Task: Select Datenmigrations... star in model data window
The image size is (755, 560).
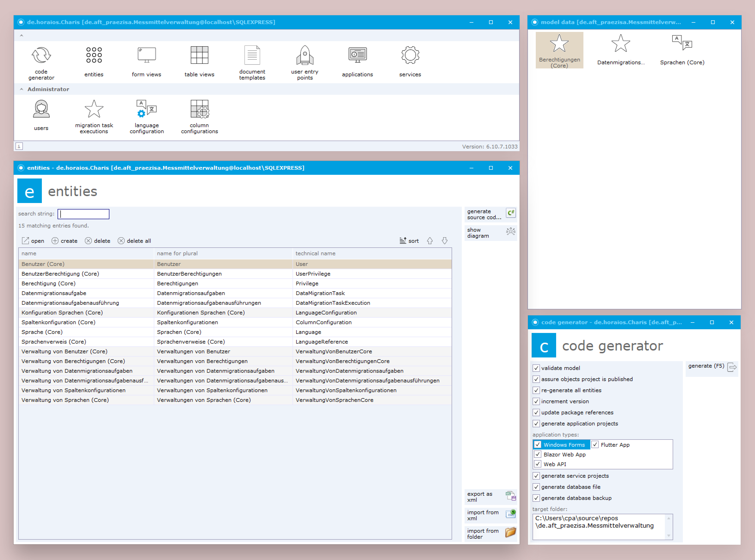Action: 621,50
